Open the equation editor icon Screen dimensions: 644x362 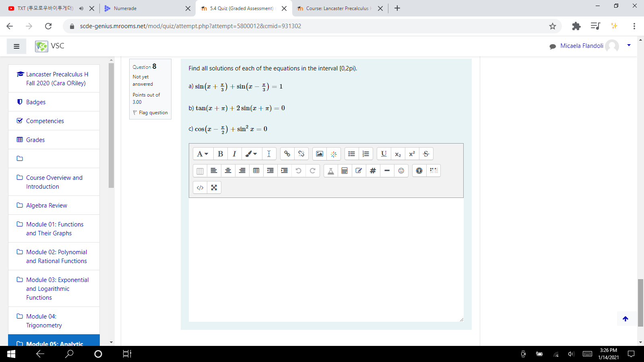coord(345,171)
